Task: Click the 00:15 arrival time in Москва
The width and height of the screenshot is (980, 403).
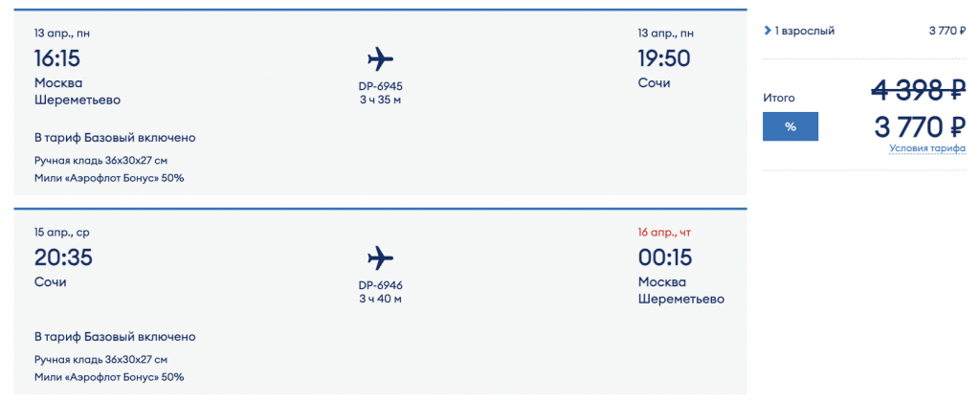Action: 664,257
